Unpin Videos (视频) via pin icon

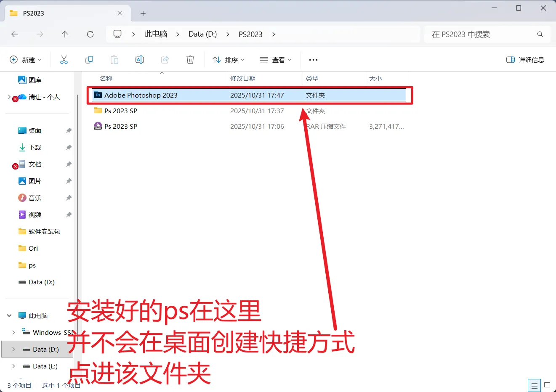(69, 215)
